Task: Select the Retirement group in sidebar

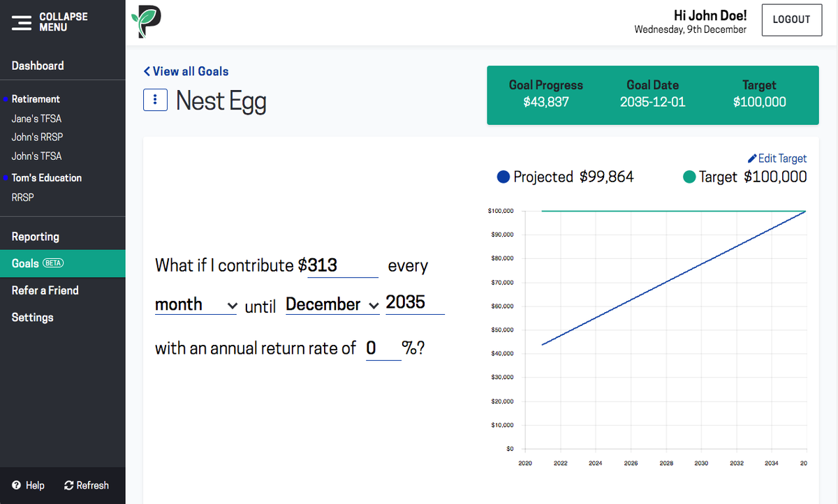Action: 36,99
